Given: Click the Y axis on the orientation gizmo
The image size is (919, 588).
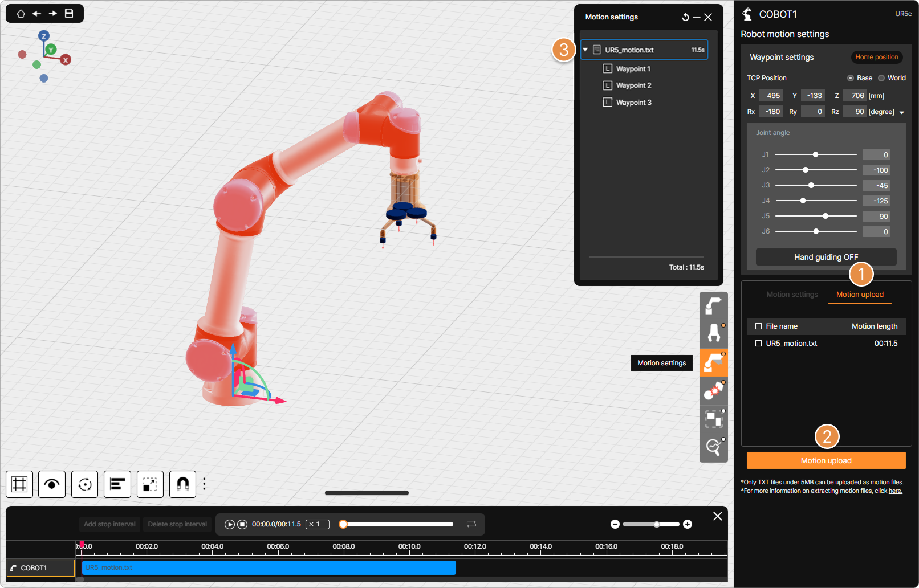Looking at the screenshot, I should 51,50.
